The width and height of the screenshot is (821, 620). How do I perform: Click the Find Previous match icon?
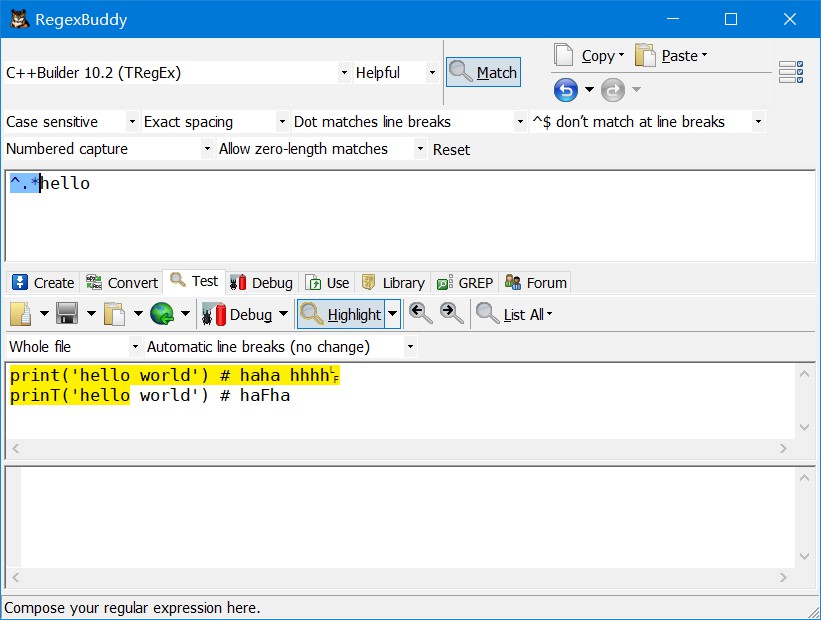[x=420, y=314]
